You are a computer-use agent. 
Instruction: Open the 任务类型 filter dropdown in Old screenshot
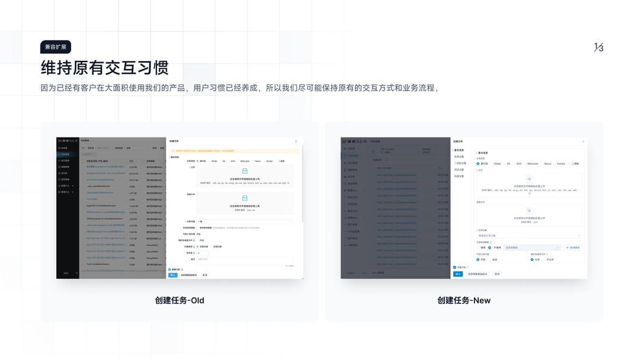[x=138, y=148]
